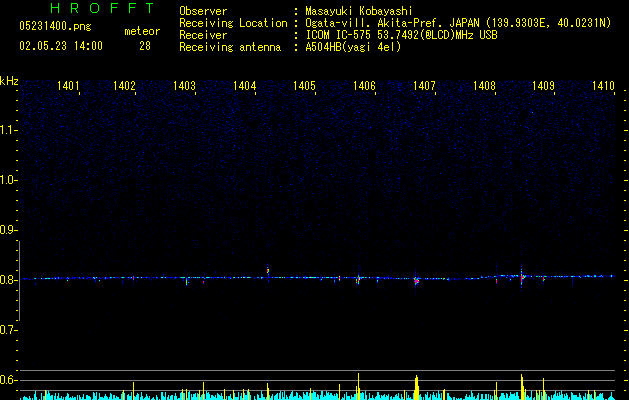Click the 0.8 kHz axis label
The width and height of the screenshot is (629, 400).
pyautogui.click(x=8, y=280)
